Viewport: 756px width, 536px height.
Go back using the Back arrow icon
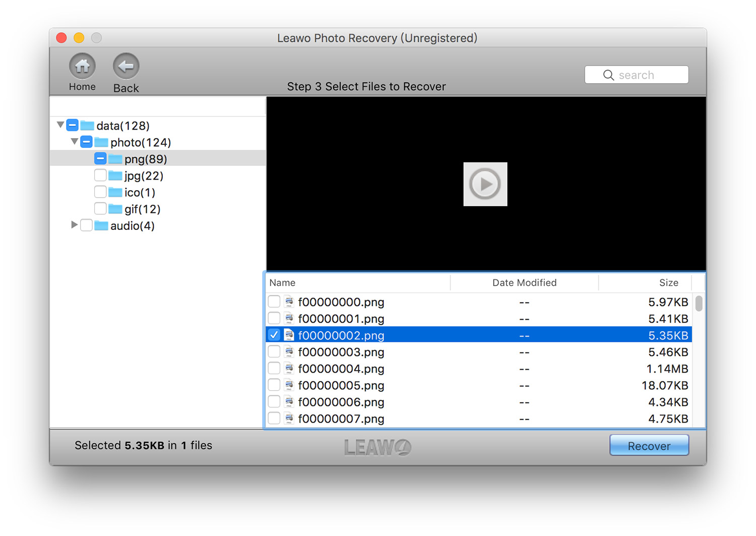[126, 66]
